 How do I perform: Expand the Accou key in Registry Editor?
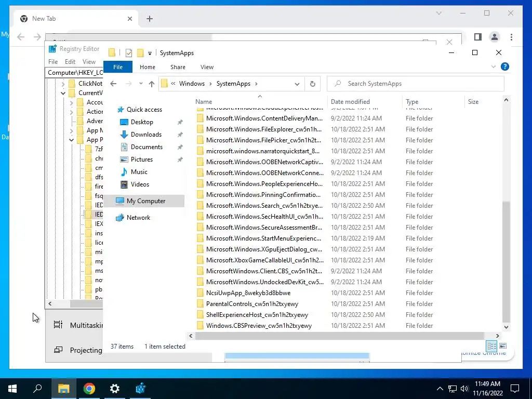pos(72,102)
